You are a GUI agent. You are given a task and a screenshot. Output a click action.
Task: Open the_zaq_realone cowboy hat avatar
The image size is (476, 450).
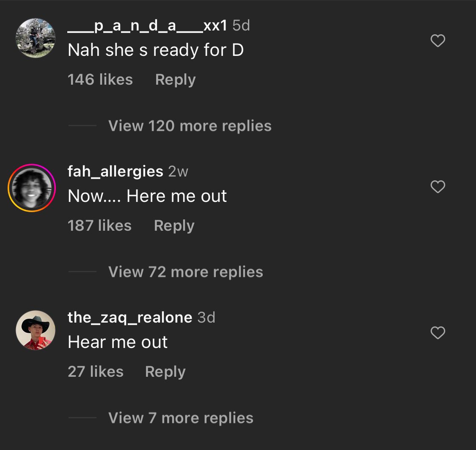(36, 330)
